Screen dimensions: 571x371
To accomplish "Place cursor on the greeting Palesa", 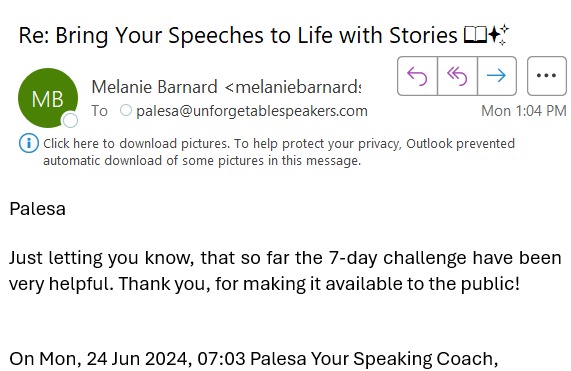I will click(x=38, y=209).
